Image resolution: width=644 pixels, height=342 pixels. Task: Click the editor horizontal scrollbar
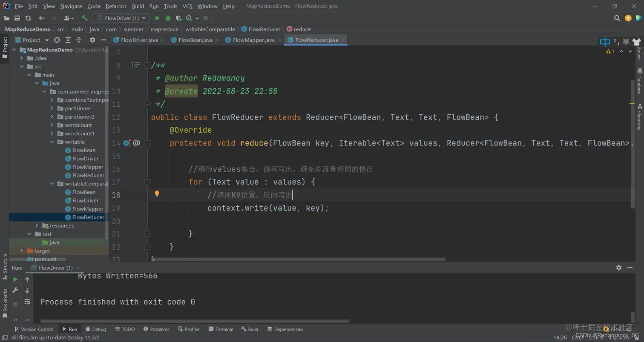298,259
